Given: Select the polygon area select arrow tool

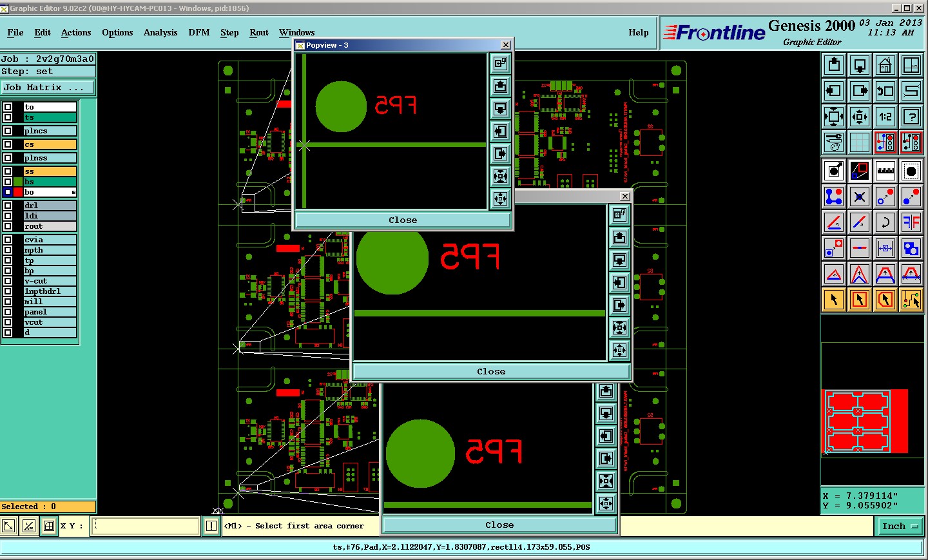Looking at the screenshot, I should (885, 300).
